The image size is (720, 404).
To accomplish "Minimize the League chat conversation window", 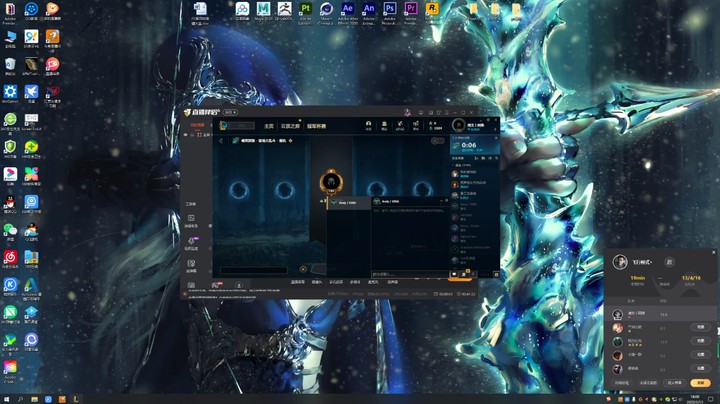I will pos(441,201).
